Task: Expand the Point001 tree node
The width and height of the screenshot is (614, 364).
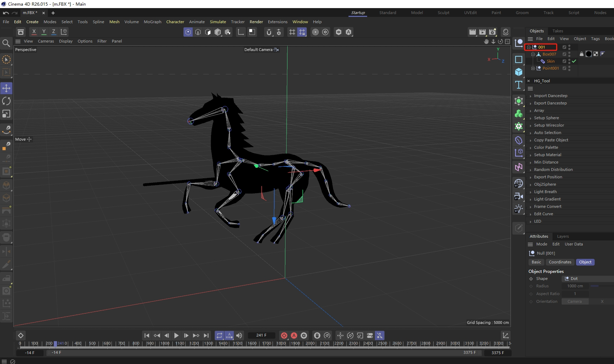Action: pos(533,68)
